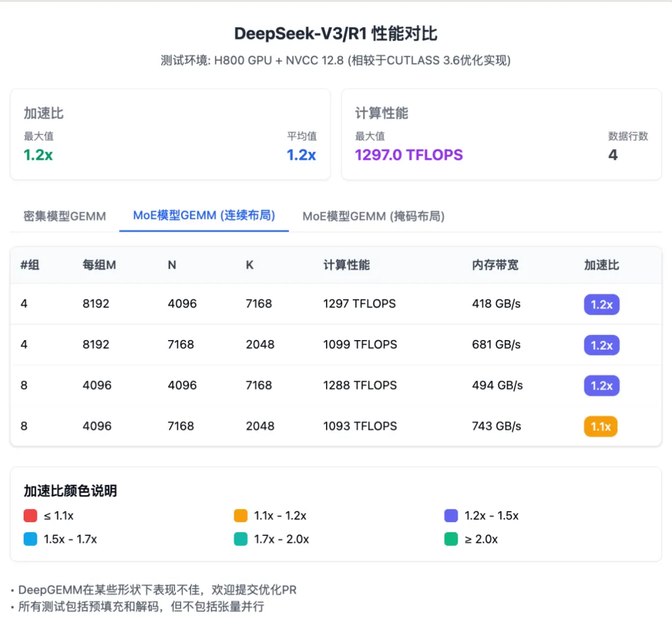This screenshot has height=633, width=672.
Task: Click the DeepSeek-V3/R1 性能对比 heading
Action: (335, 34)
